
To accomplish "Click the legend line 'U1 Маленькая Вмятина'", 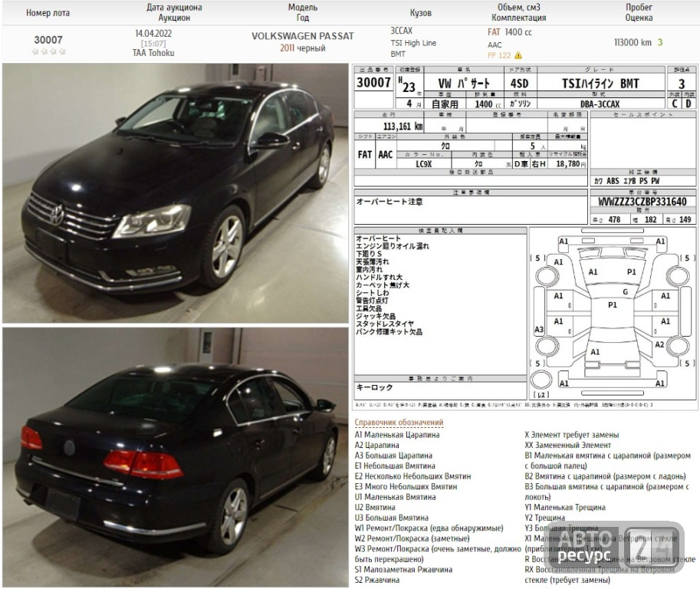I will (395, 497).
